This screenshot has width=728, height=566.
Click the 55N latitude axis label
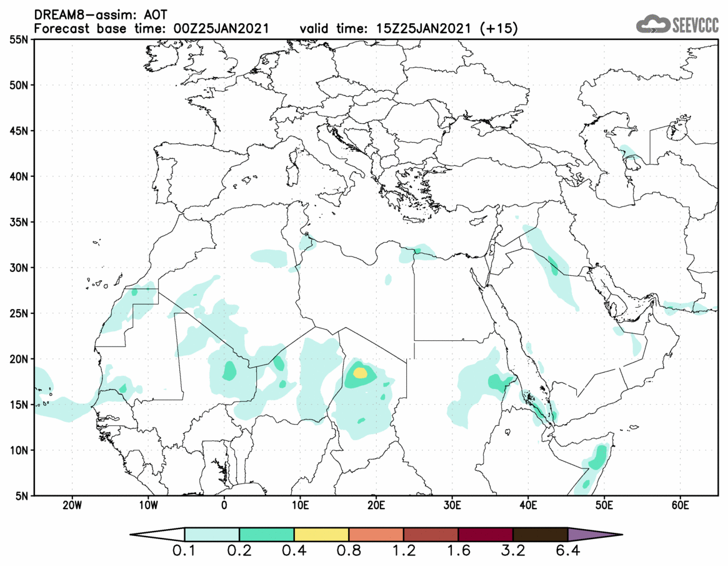coord(19,39)
